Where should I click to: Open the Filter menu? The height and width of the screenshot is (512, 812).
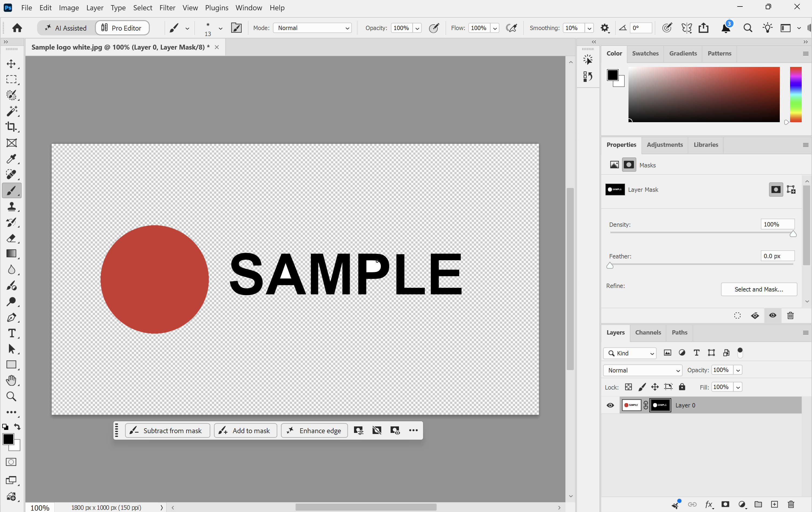click(167, 7)
